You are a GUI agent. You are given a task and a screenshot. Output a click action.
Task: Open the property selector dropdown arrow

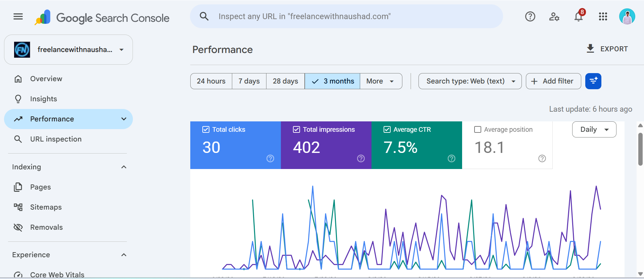pyautogui.click(x=121, y=50)
